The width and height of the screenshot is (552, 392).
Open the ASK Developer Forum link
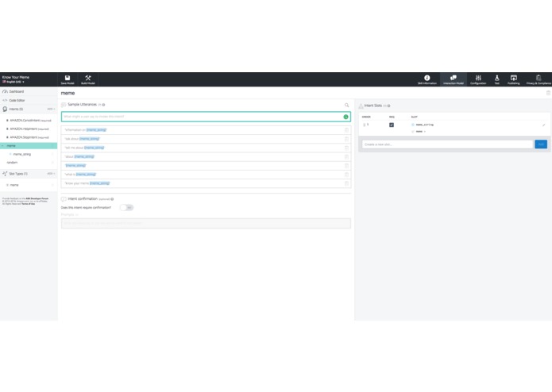point(37,198)
